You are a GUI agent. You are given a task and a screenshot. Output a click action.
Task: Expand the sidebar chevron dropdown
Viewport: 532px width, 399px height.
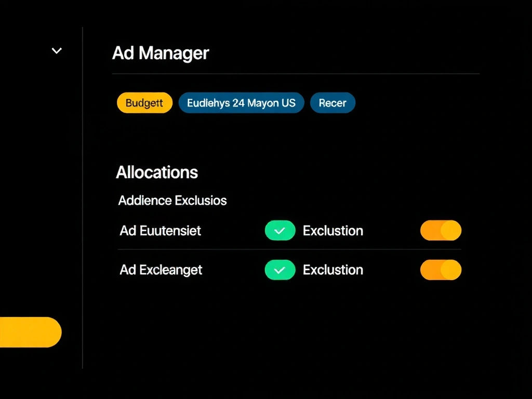57,51
